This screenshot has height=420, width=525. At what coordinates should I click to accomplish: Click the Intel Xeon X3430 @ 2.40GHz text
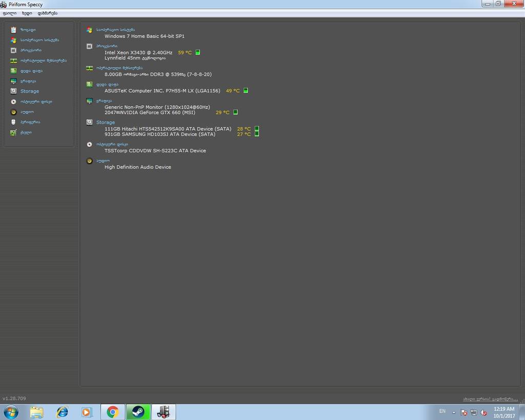tap(138, 53)
